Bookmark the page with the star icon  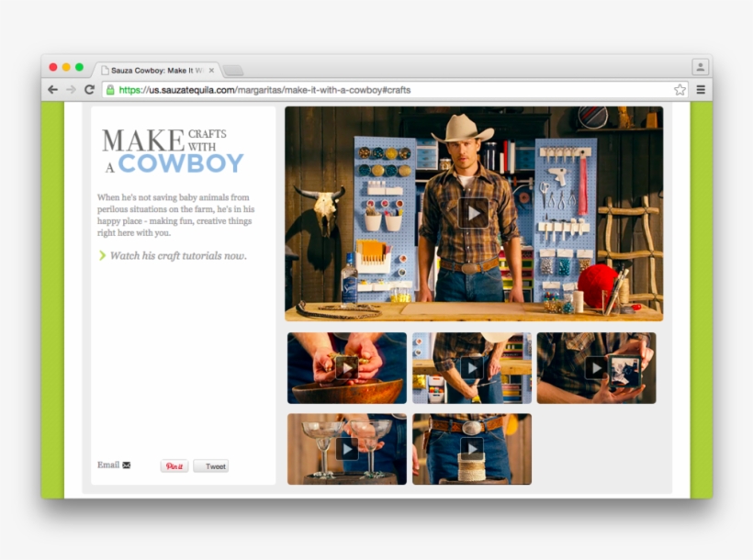click(680, 90)
